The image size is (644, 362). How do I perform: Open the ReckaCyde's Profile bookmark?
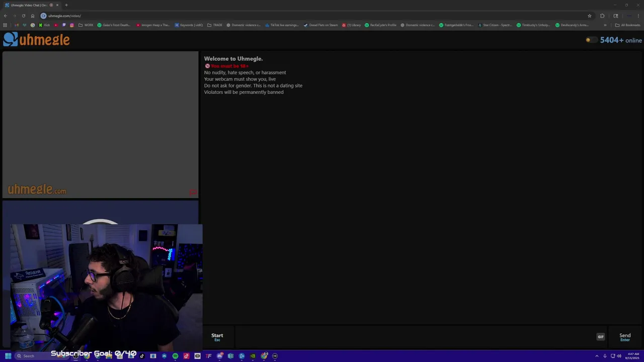coord(380,25)
